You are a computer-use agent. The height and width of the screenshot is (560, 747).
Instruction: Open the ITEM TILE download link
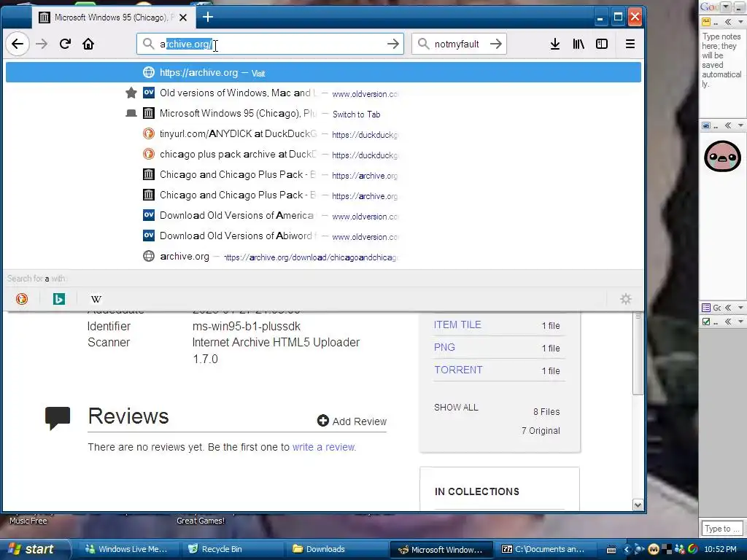point(457,324)
